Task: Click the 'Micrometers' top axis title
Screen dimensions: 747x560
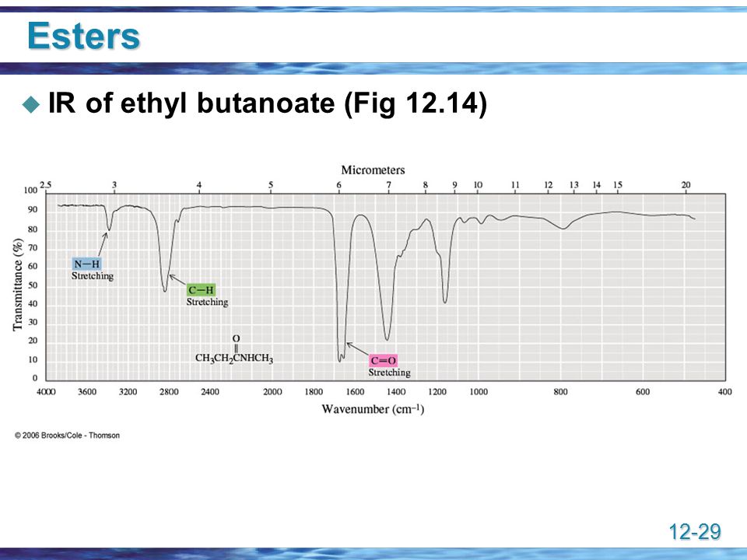Action: 373,170
